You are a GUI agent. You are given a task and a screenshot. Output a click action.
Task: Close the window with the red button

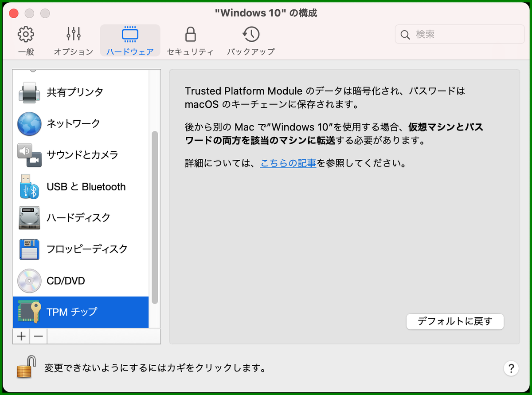pos(14,13)
